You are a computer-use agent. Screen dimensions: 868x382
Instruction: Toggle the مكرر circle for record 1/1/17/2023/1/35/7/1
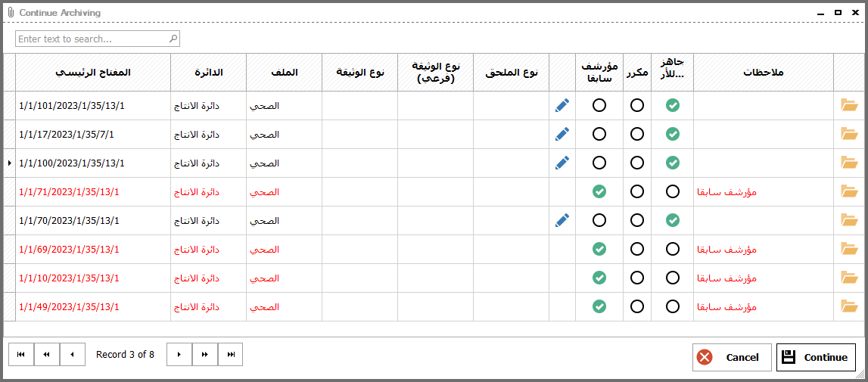pyautogui.click(x=637, y=134)
